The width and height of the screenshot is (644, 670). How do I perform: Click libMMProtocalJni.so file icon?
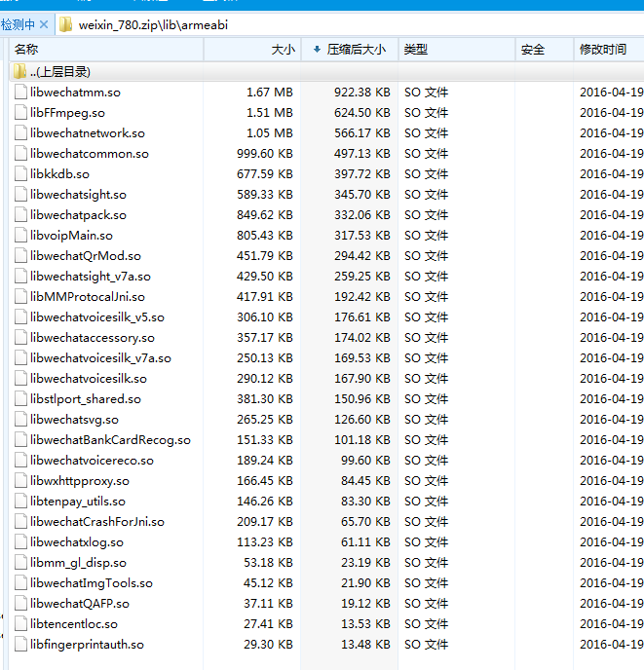coord(20,297)
